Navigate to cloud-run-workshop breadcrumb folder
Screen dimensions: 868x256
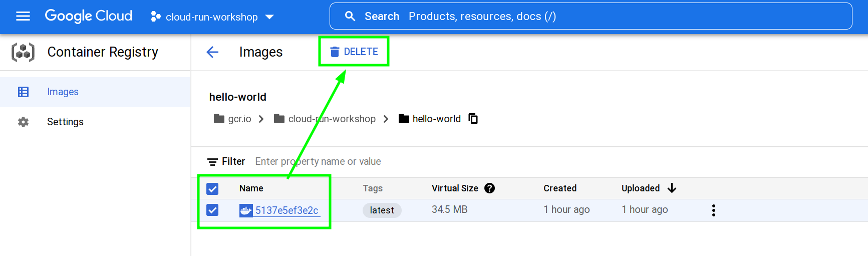pyautogui.click(x=331, y=119)
